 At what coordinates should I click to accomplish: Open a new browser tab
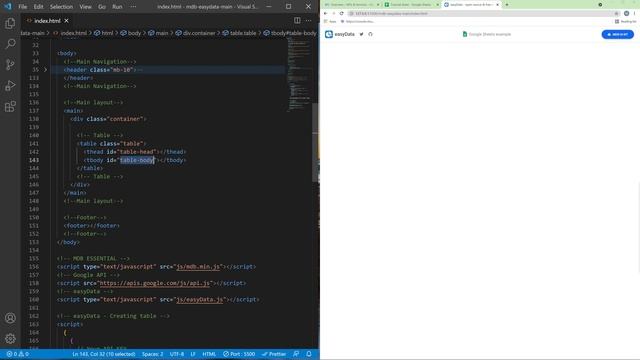(507, 4)
